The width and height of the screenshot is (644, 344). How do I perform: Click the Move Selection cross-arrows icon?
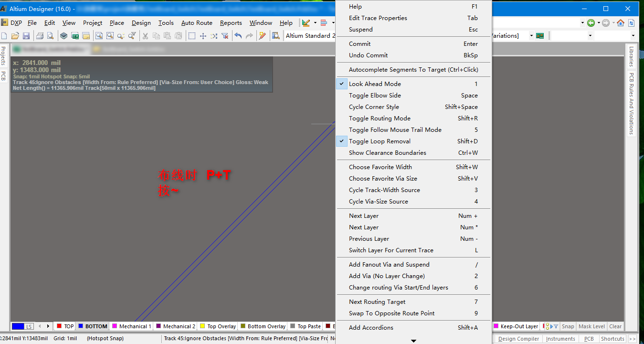click(x=203, y=36)
